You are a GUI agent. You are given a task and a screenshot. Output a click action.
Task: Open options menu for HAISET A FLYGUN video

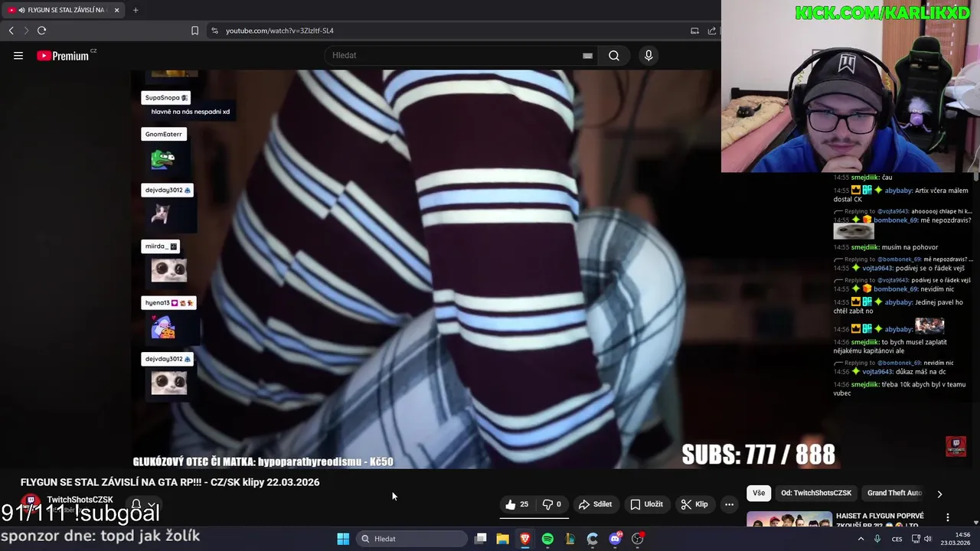(947, 517)
